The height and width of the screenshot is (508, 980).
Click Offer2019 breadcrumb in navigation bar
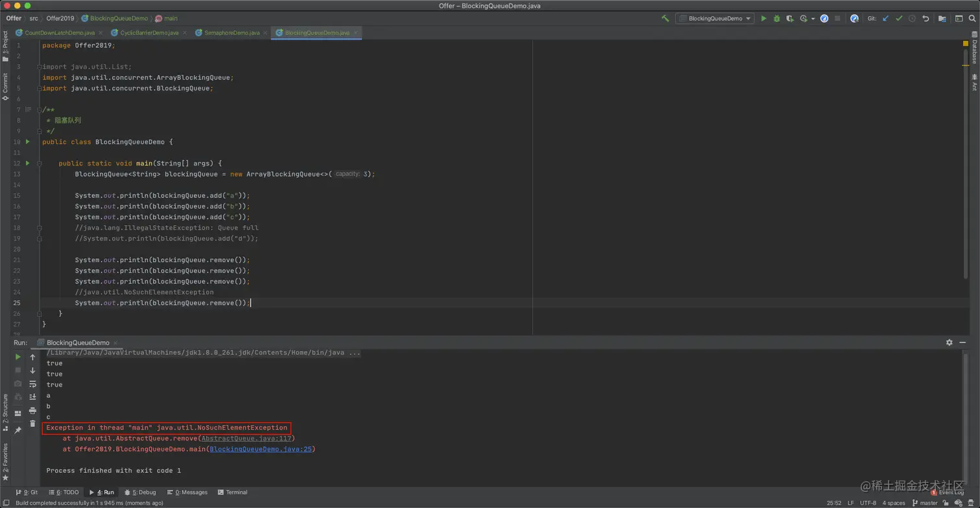[x=60, y=19]
